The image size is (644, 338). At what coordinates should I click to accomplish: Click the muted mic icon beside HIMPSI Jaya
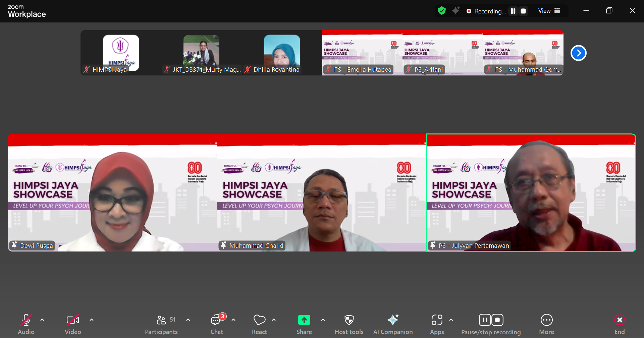tap(87, 69)
